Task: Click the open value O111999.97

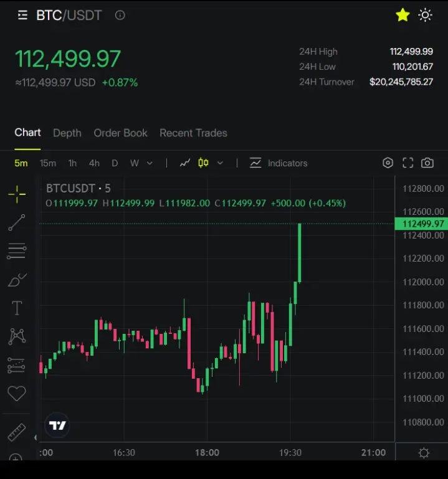Action: coord(72,203)
